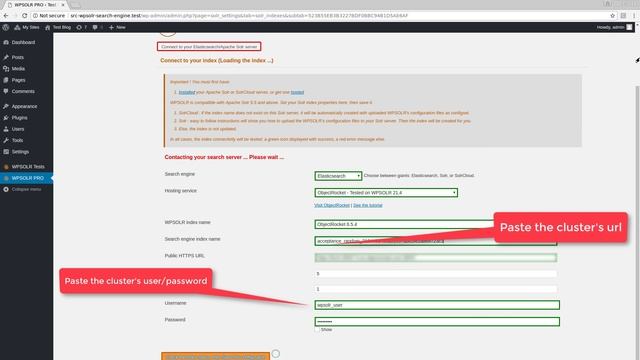Open the Hosting service dropdown
This screenshot has height=360, width=640.
pyautogui.click(x=386, y=193)
